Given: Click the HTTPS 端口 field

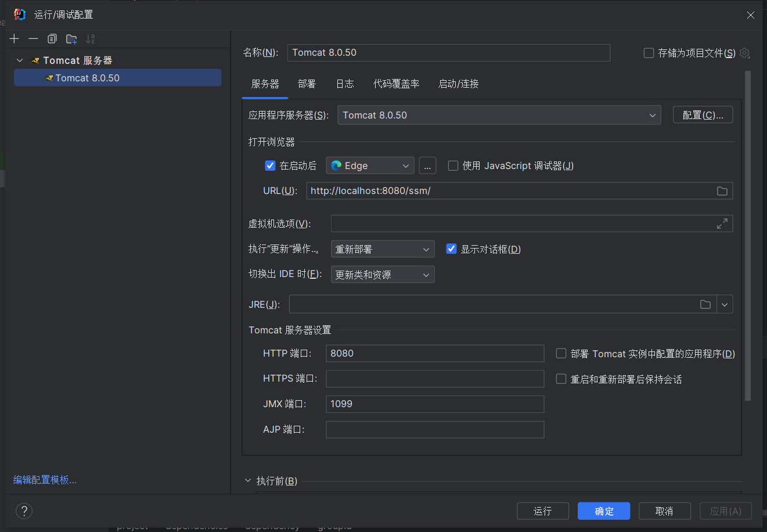Looking at the screenshot, I should click(x=435, y=379).
